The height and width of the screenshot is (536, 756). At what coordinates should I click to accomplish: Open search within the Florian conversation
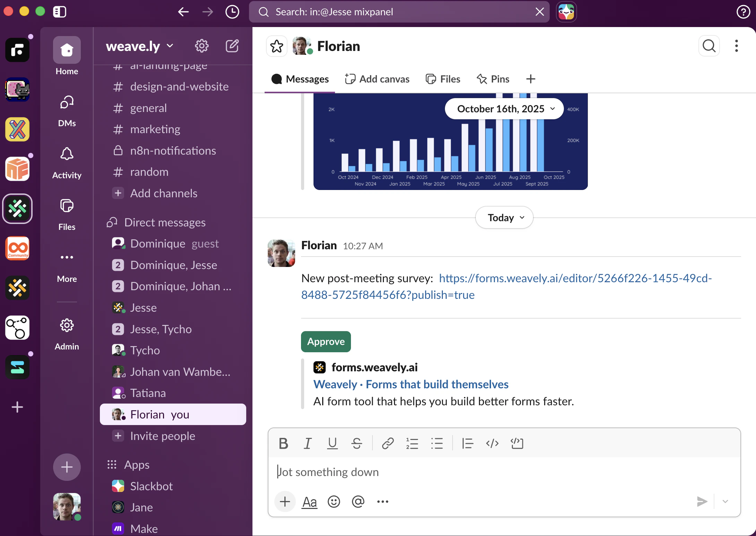click(709, 46)
